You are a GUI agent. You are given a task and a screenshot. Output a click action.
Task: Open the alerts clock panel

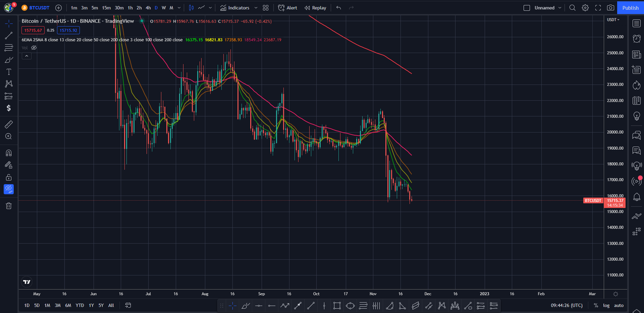pyautogui.click(x=636, y=39)
